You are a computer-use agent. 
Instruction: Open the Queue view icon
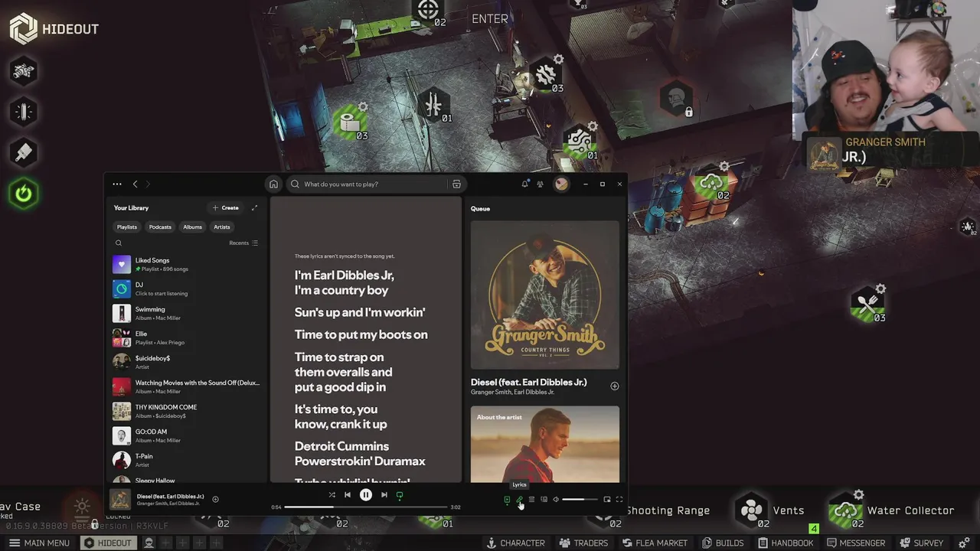click(x=531, y=500)
